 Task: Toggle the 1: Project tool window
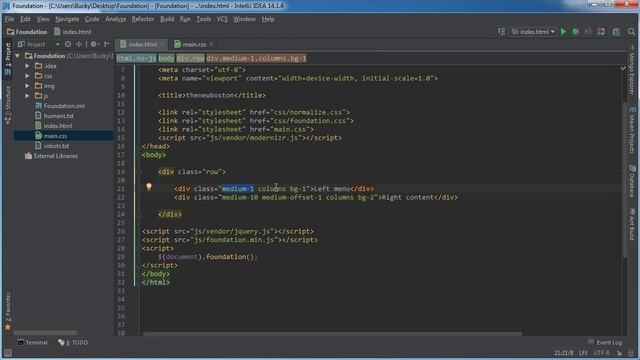coord(8,60)
